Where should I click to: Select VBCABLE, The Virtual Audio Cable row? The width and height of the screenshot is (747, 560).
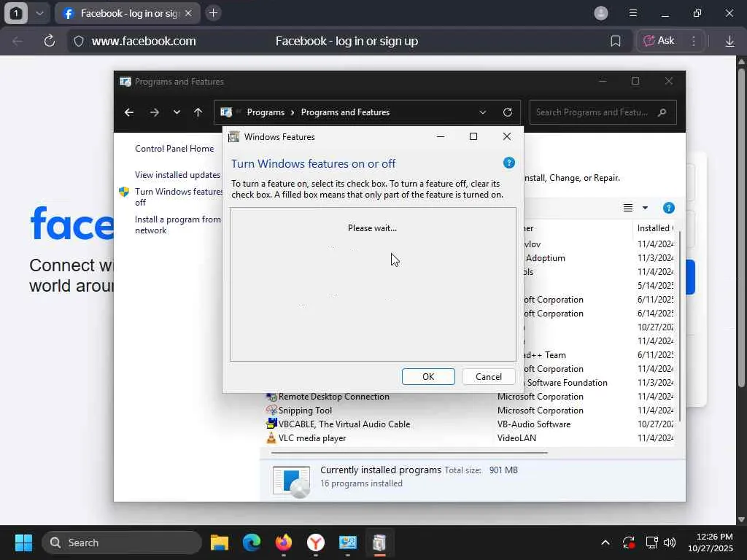469,424
